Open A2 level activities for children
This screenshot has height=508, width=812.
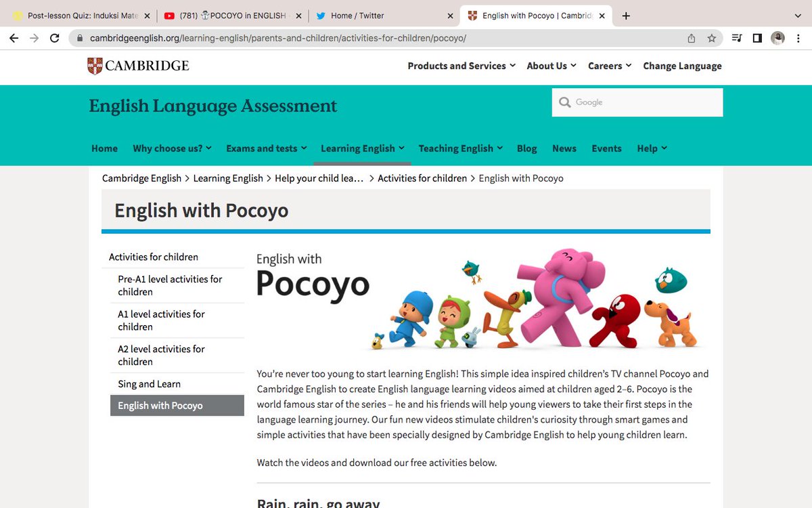coord(161,355)
